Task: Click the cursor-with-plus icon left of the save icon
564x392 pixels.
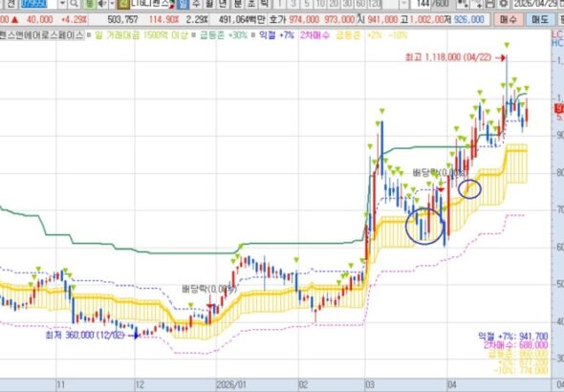Action: (477, 4)
